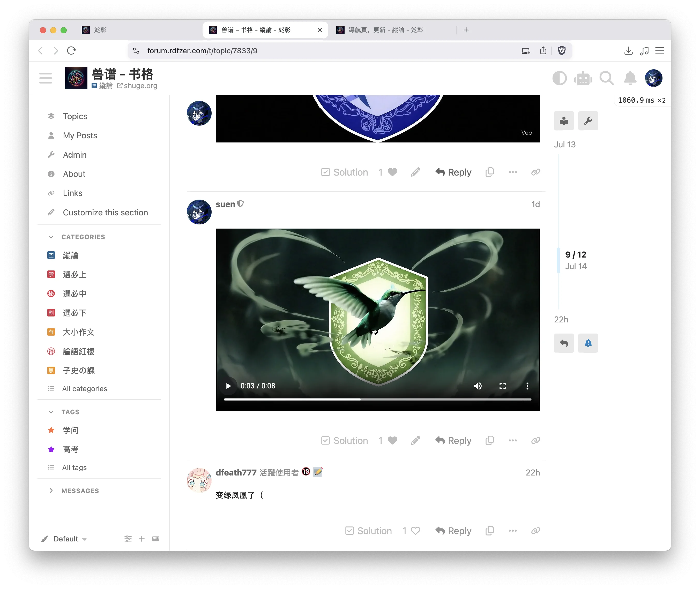Edit suen's post with the pencil icon
Viewport: 700px width, 589px height.
415,440
